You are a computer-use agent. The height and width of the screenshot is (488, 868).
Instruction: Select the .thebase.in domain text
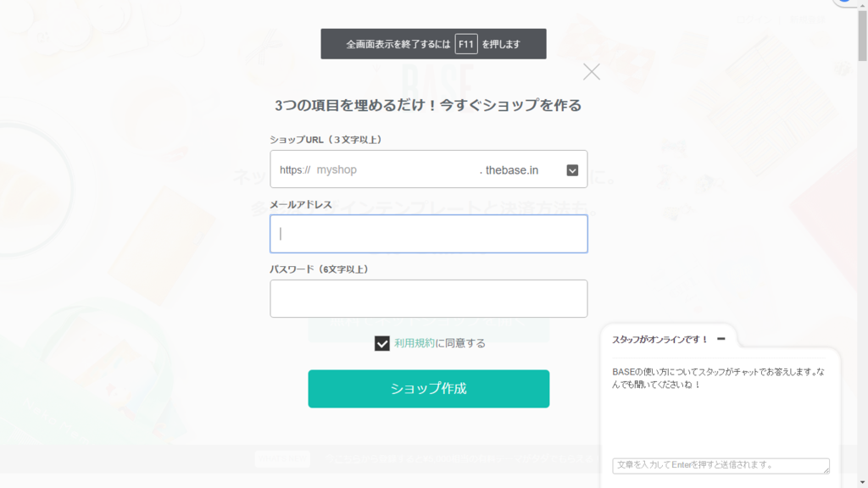[x=509, y=170]
